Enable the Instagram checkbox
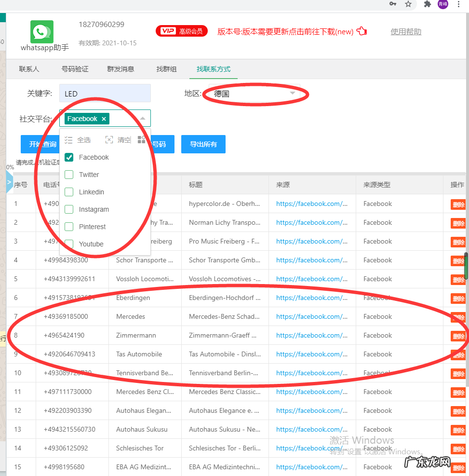Screen dimensions: 469x476 coord(69,209)
